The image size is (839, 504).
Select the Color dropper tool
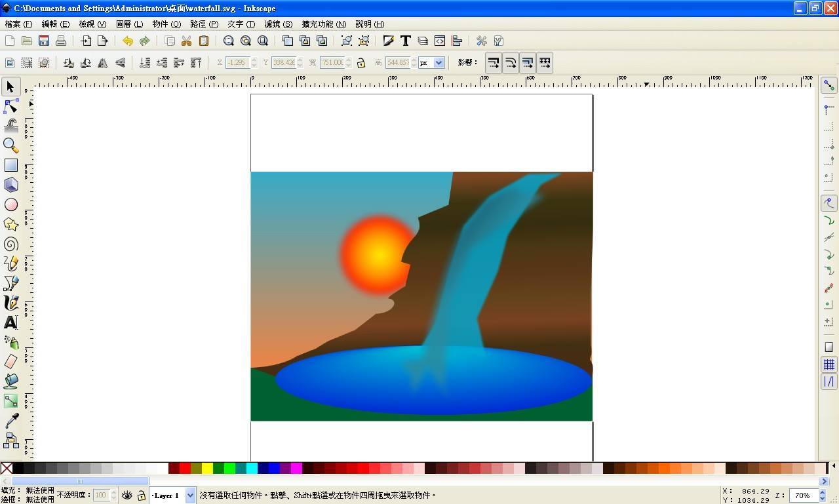(10, 421)
